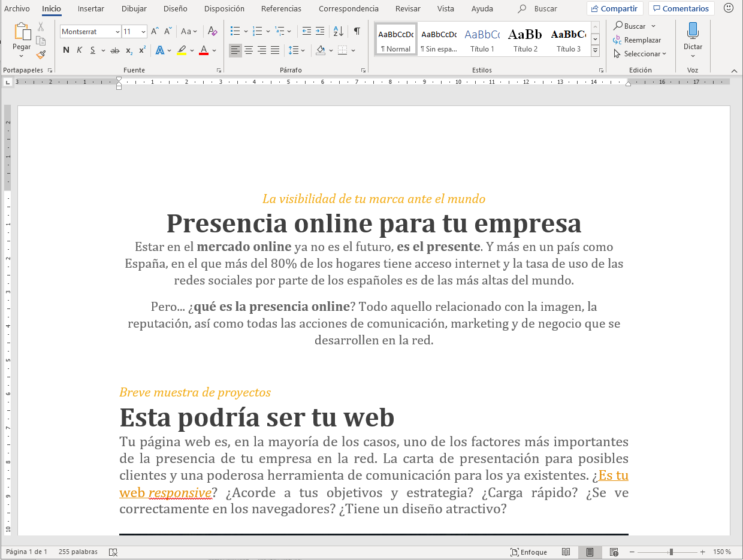743x560 pixels.
Task: Switch to the Diseño tab
Action: (176, 8)
